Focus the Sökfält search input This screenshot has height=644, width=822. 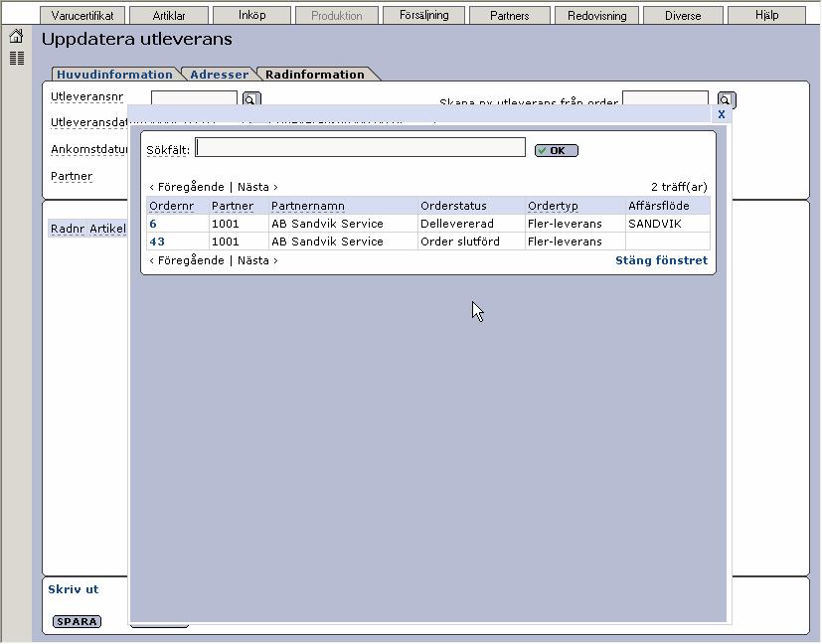point(360,148)
